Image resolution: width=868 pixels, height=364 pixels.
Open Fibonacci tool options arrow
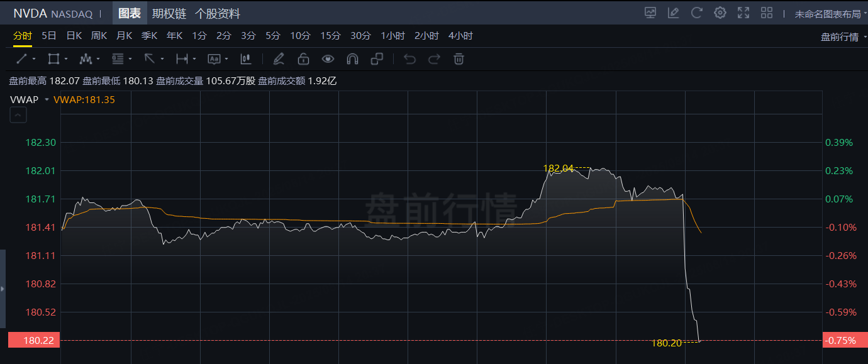coord(130,59)
